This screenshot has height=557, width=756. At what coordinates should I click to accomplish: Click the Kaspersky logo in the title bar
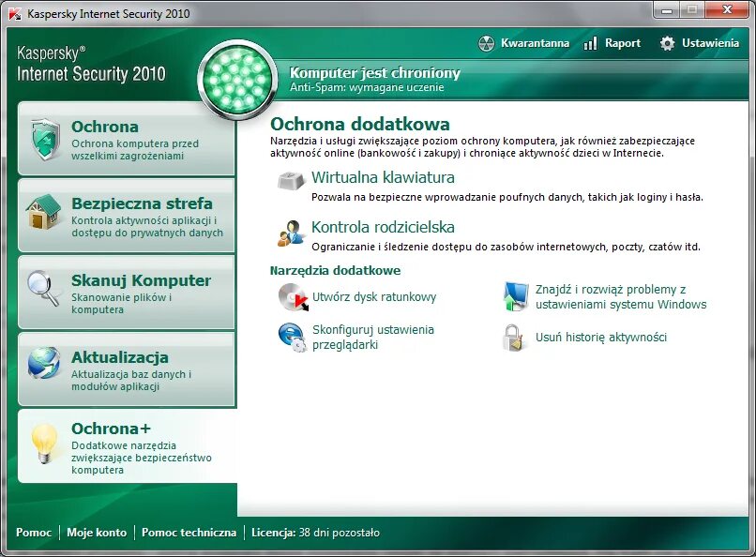tap(15, 13)
